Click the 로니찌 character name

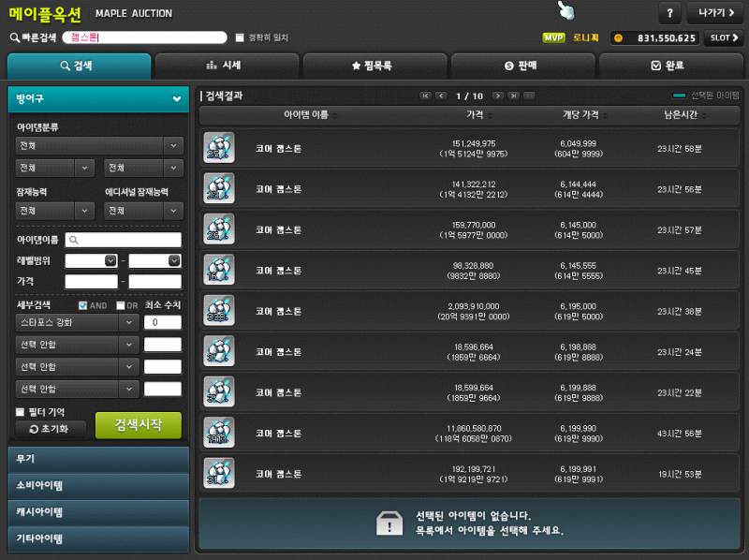click(586, 37)
